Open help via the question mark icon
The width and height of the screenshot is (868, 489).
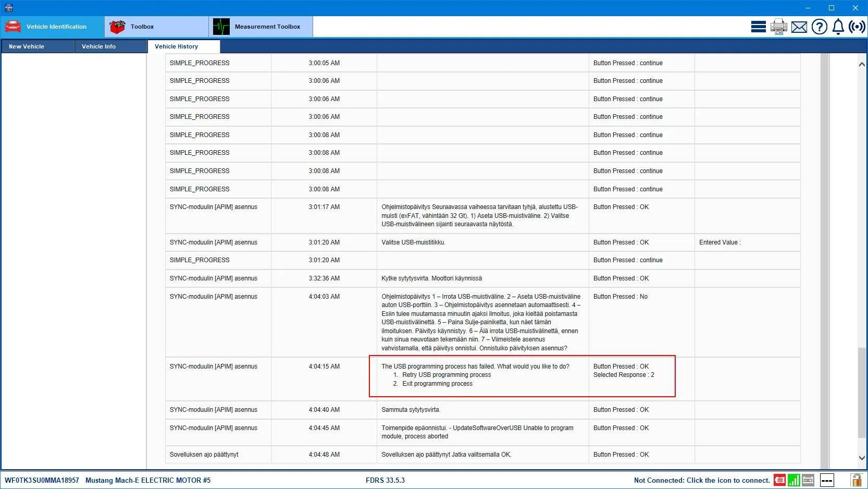820,27
